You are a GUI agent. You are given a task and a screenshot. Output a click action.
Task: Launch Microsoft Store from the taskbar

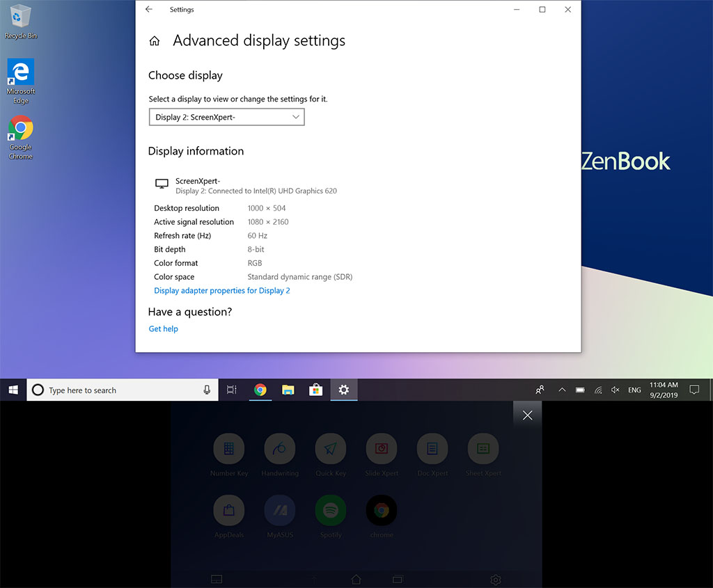coord(315,390)
